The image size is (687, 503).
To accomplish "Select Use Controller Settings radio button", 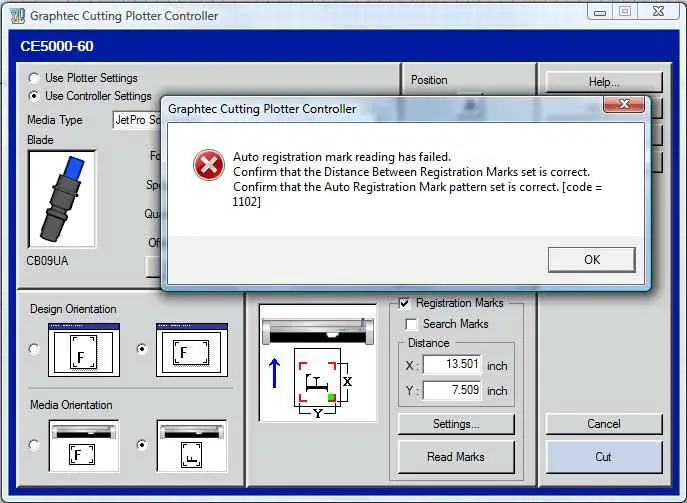I will point(34,96).
